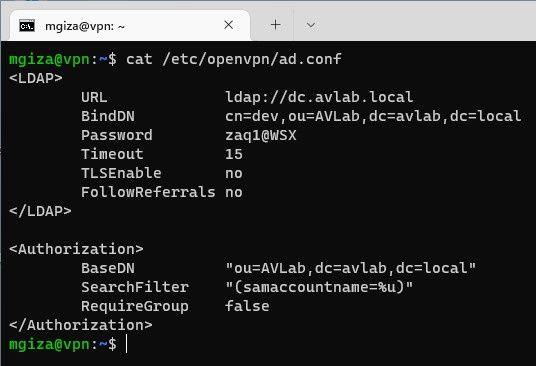Click the BindDN key

click(108, 116)
